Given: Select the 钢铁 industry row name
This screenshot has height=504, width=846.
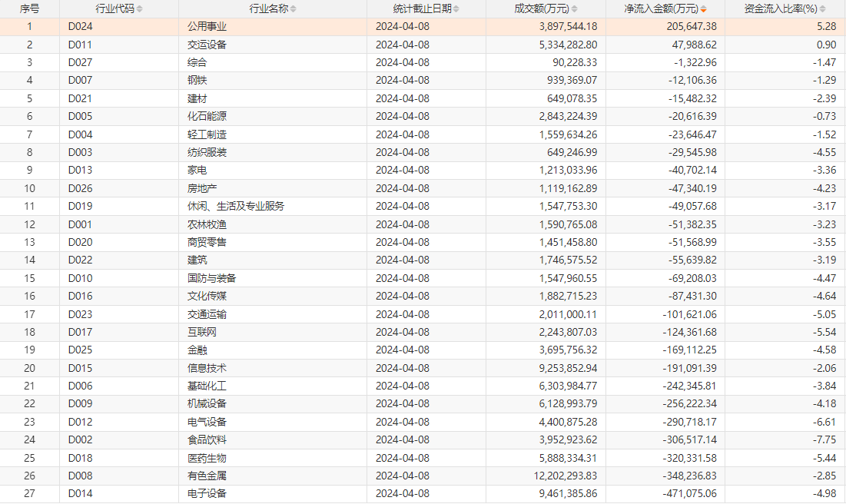Looking at the screenshot, I should [197, 81].
